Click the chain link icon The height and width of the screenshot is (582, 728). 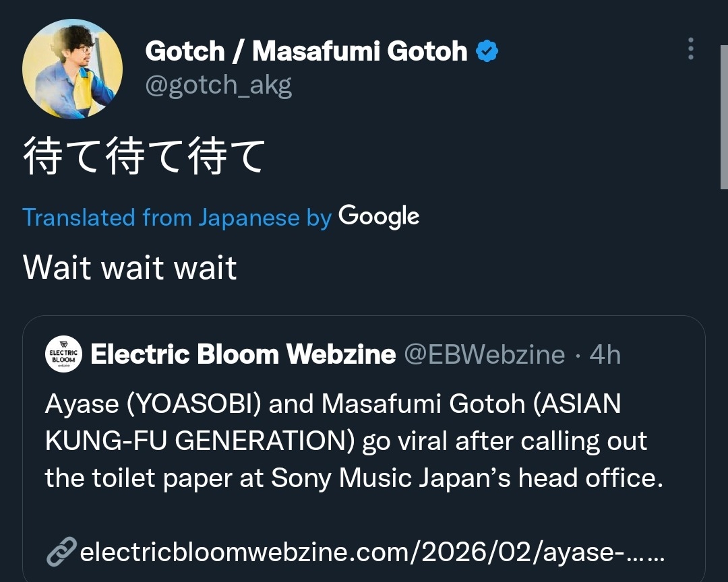coord(61,553)
